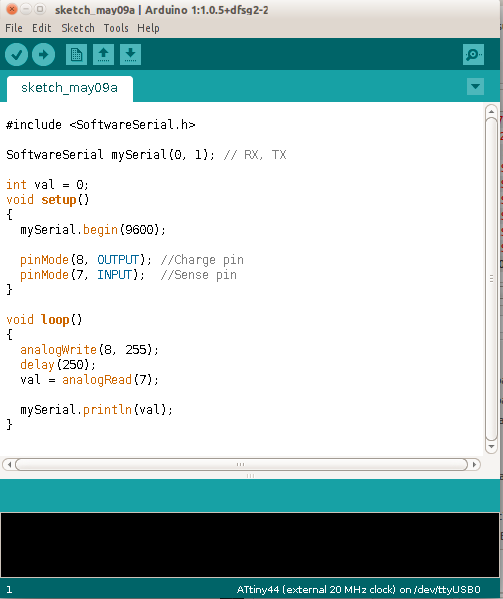The width and height of the screenshot is (503, 599).
Task: Open the Tools menu
Action: coord(116,28)
